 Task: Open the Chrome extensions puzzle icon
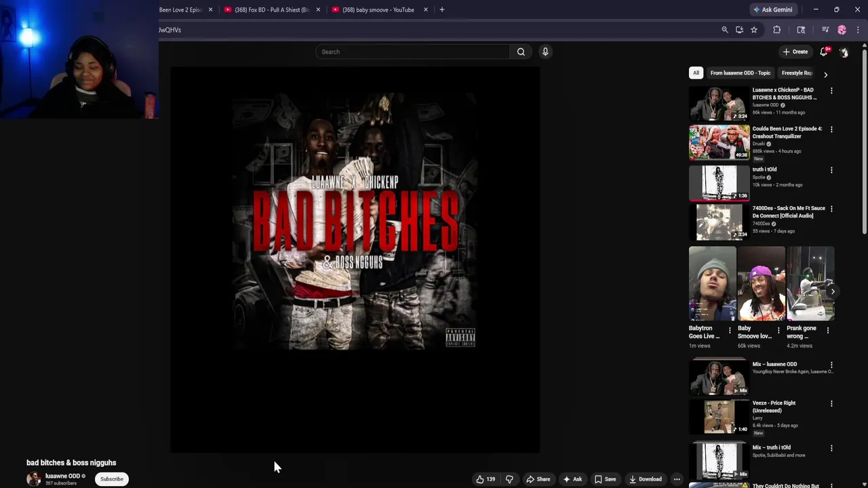pyautogui.click(x=777, y=30)
